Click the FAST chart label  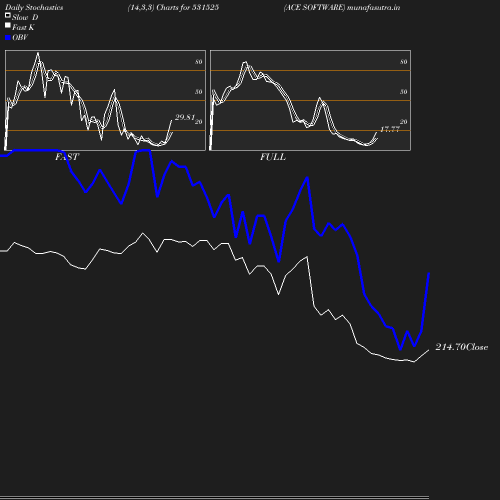click(67, 157)
